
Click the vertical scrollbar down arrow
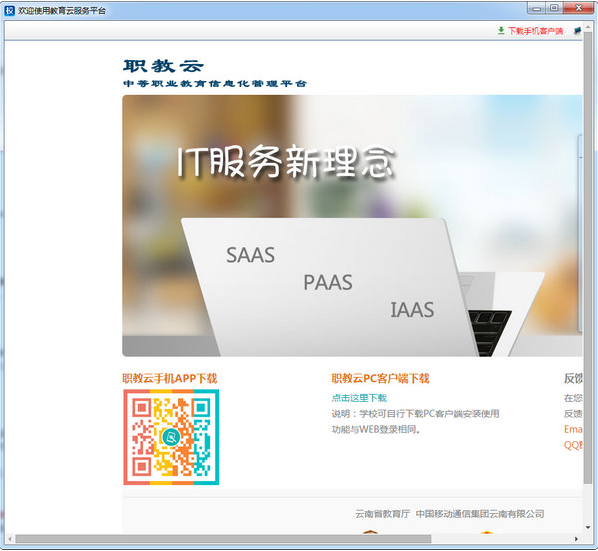(588, 528)
